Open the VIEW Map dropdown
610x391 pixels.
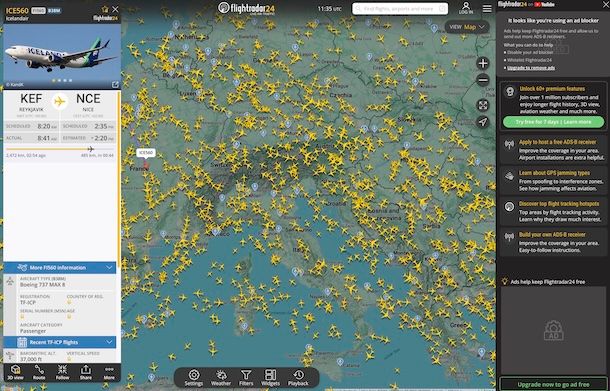pos(467,27)
